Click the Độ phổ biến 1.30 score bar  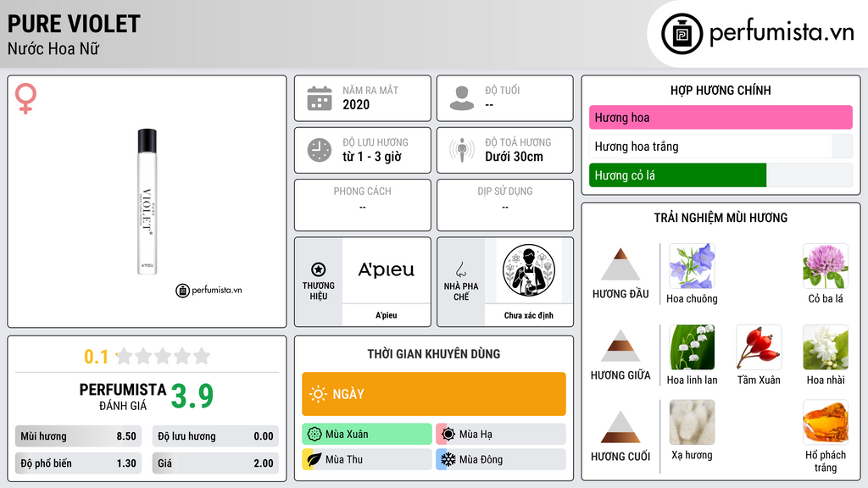click(x=79, y=463)
